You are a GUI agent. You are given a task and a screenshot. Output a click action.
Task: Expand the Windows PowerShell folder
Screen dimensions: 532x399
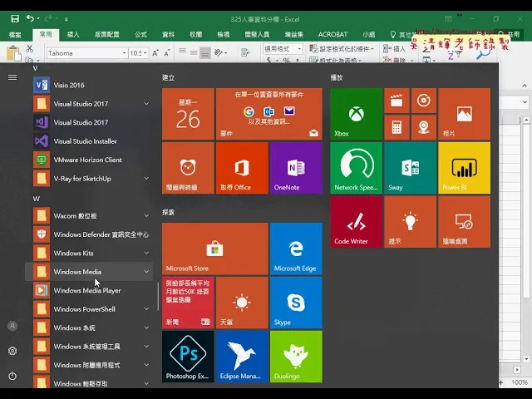(x=146, y=309)
